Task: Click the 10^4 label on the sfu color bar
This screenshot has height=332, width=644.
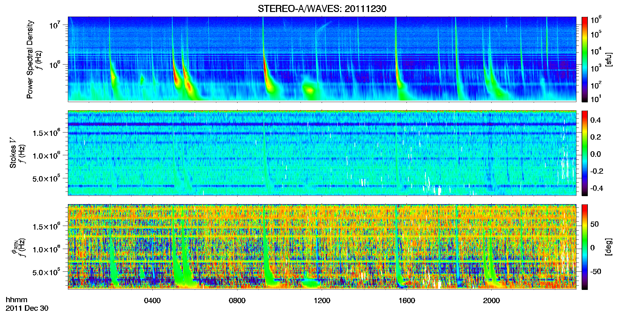Action: pos(596,51)
